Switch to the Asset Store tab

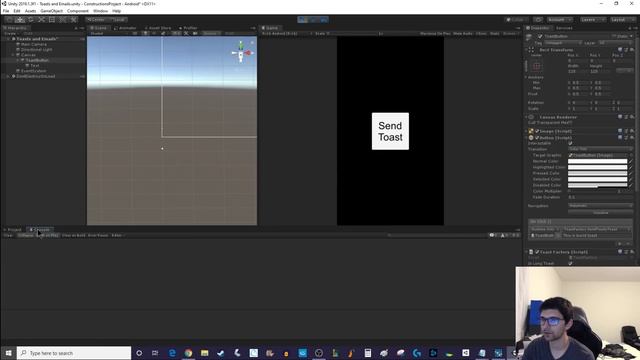(x=158, y=28)
